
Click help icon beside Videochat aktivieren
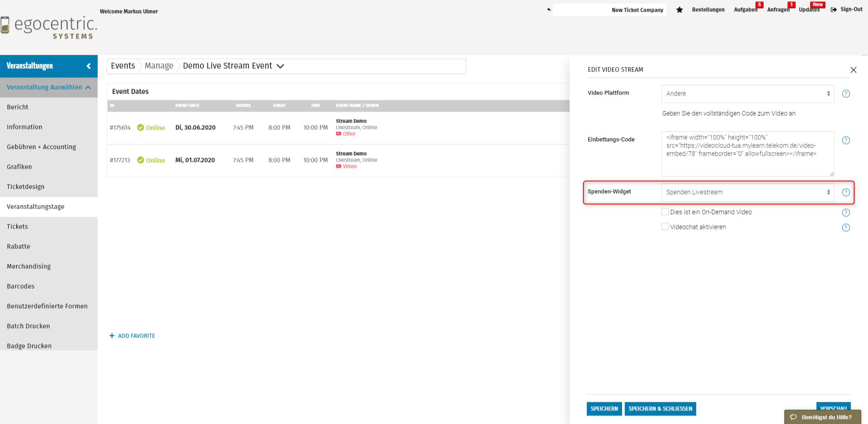point(846,228)
